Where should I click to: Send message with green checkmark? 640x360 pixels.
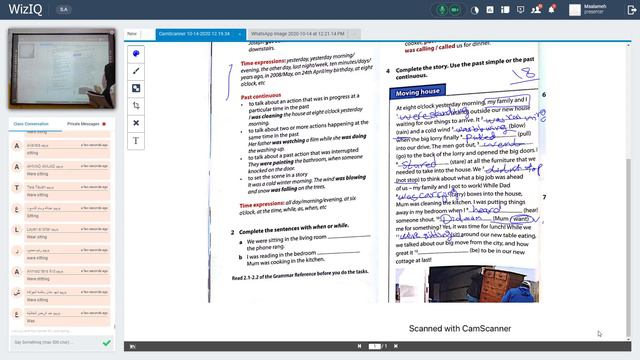(x=107, y=343)
